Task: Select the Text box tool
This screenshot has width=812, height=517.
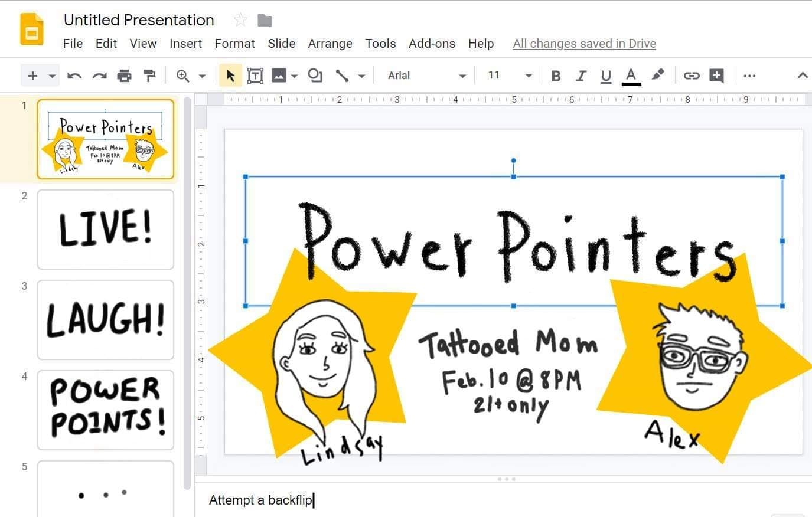Action: tap(255, 76)
